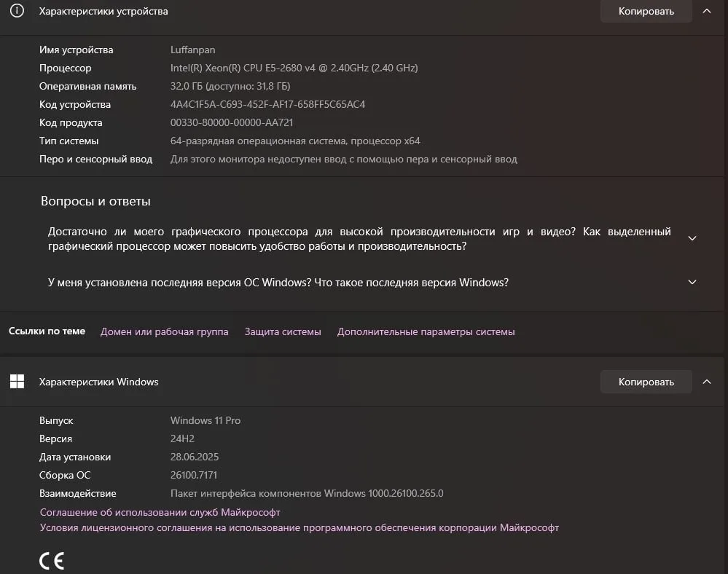Click the info icon beside Характеристики устройства
This screenshot has height=574, width=728.
click(x=17, y=11)
